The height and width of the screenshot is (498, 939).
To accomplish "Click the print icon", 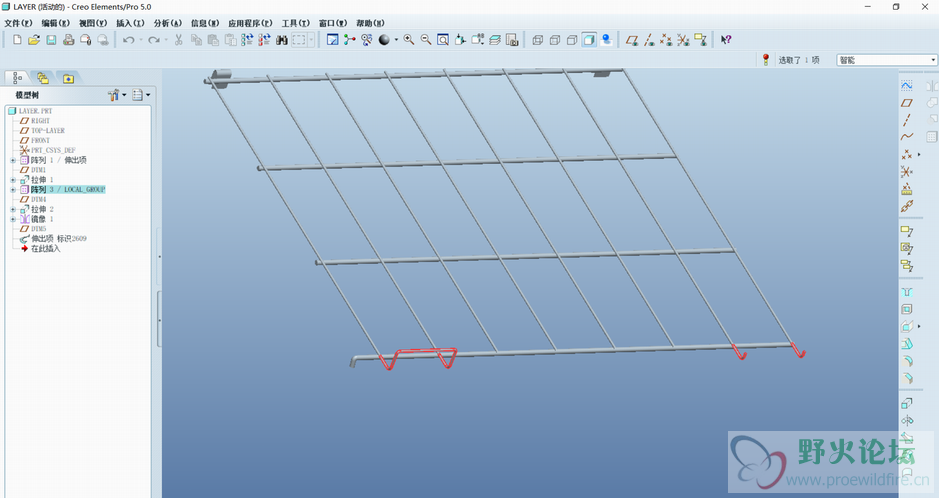I will click(x=68, y=40).
